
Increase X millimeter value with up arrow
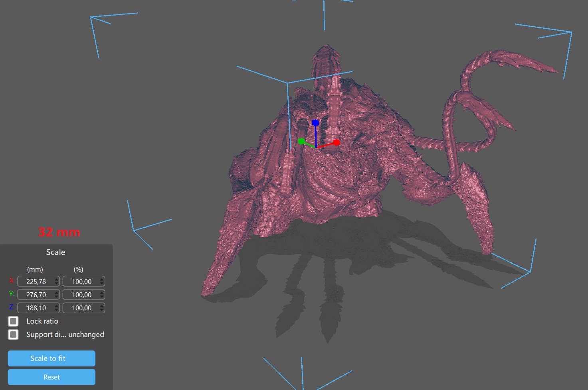pos(57,279)
